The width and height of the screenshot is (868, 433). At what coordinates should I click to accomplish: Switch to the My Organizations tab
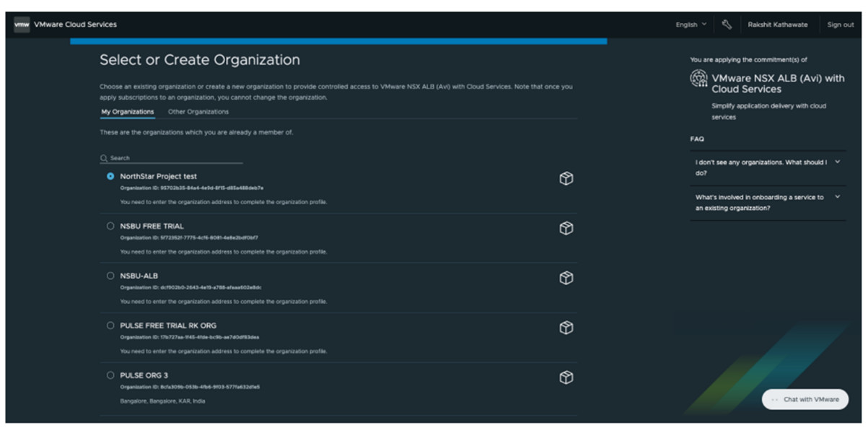pos(128,112)
